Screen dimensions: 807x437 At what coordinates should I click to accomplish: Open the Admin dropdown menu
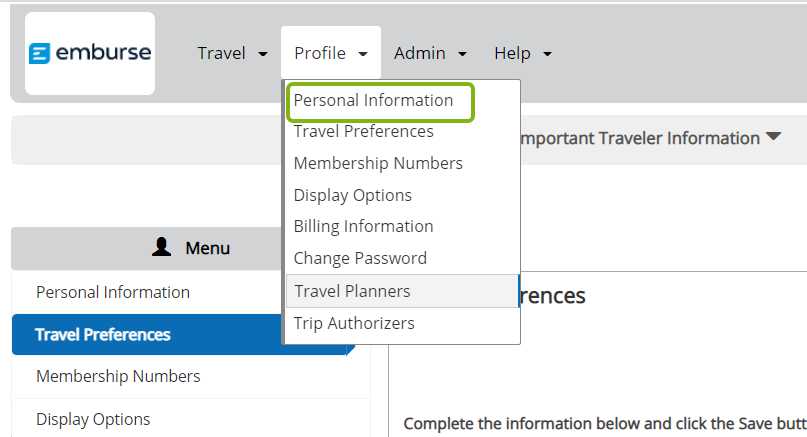coord(430,54)
